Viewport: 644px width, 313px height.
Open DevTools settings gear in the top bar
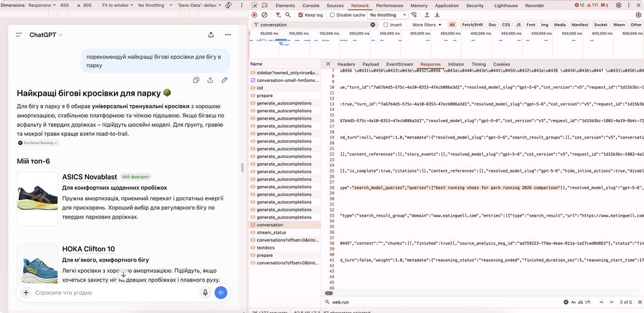click(x=619, y=5)
